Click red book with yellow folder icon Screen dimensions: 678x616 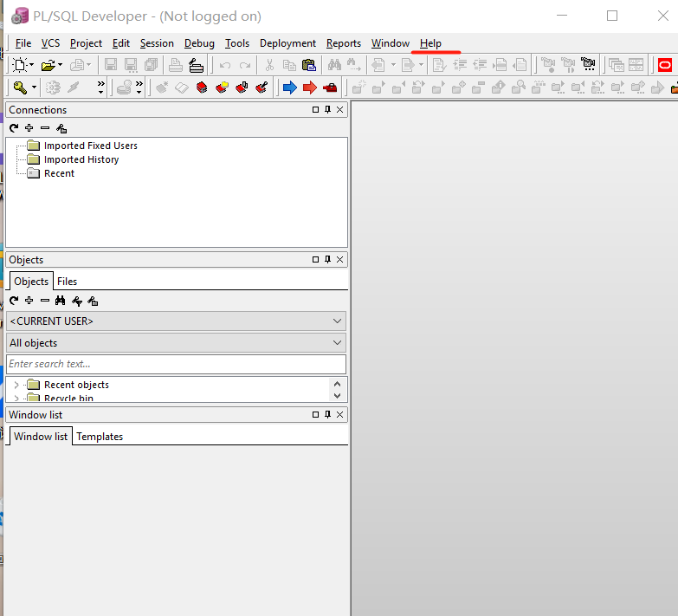coord(222,88)
